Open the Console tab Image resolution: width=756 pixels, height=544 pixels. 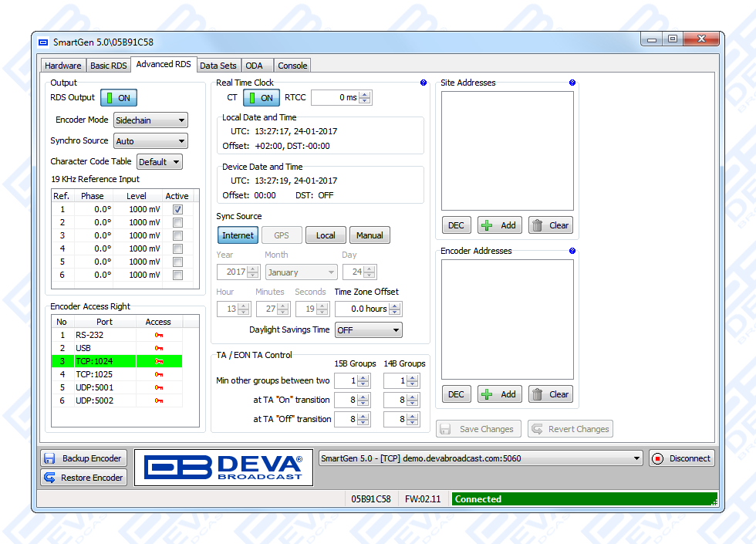click(x=292, y=66)
